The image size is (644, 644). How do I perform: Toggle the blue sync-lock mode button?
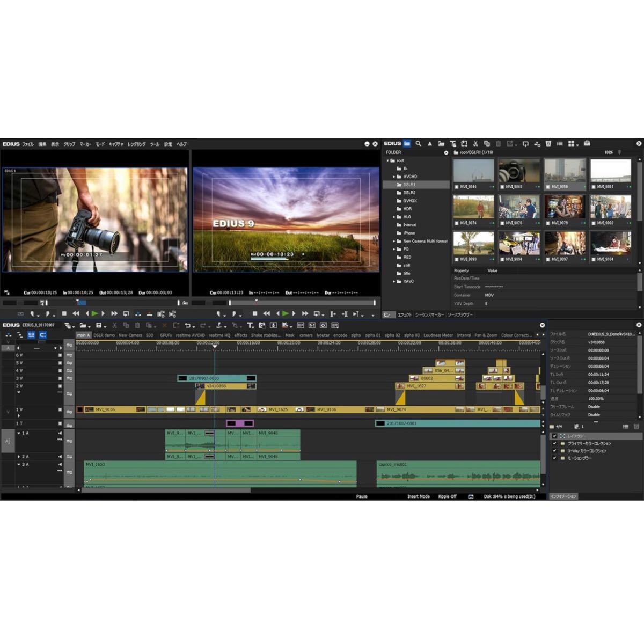click(43, 335)
